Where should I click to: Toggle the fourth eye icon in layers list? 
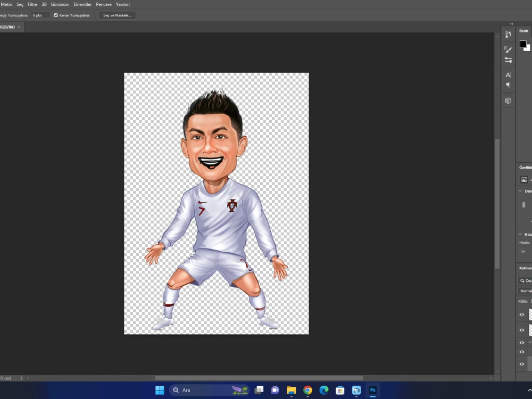[522, 352]
